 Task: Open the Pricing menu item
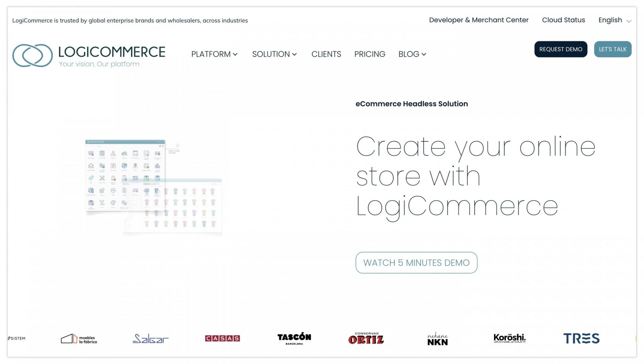[370, 54]
